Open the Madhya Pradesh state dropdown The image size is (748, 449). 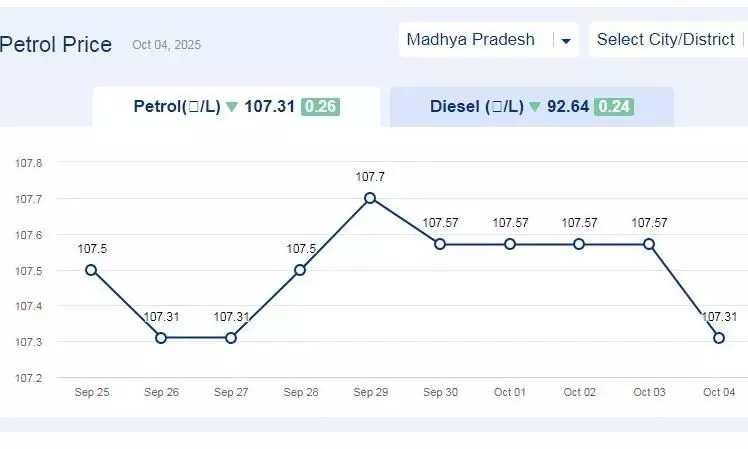(470, 40)
